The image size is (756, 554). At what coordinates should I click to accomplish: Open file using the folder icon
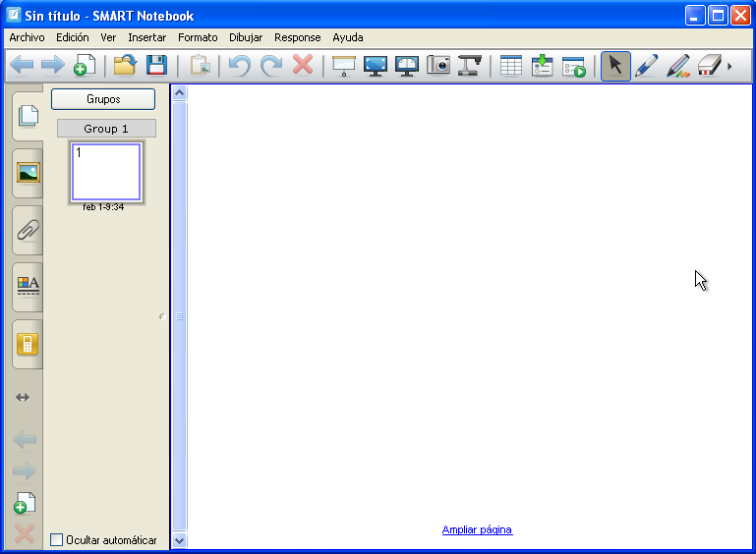125,66
